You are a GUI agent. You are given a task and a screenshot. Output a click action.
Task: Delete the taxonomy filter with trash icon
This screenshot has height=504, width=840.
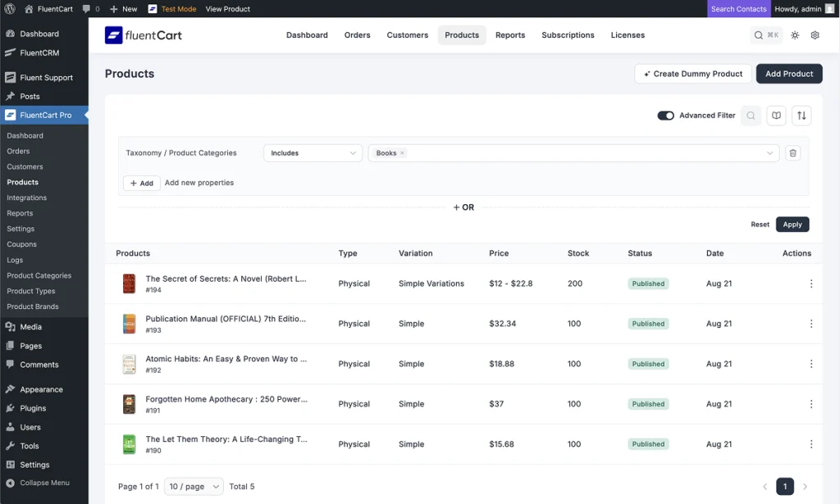point(793,153)
